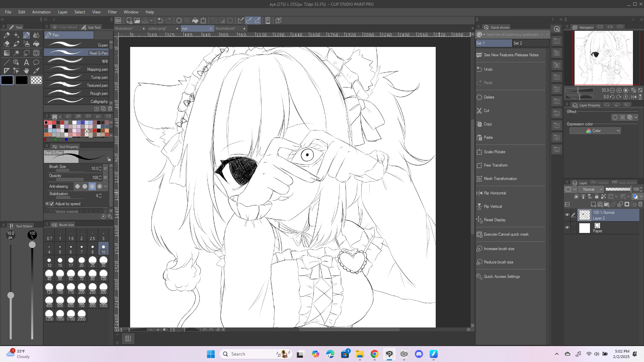Delete layer using trash icon in Layer panel
644x362 pixels.
click(640, 204)
